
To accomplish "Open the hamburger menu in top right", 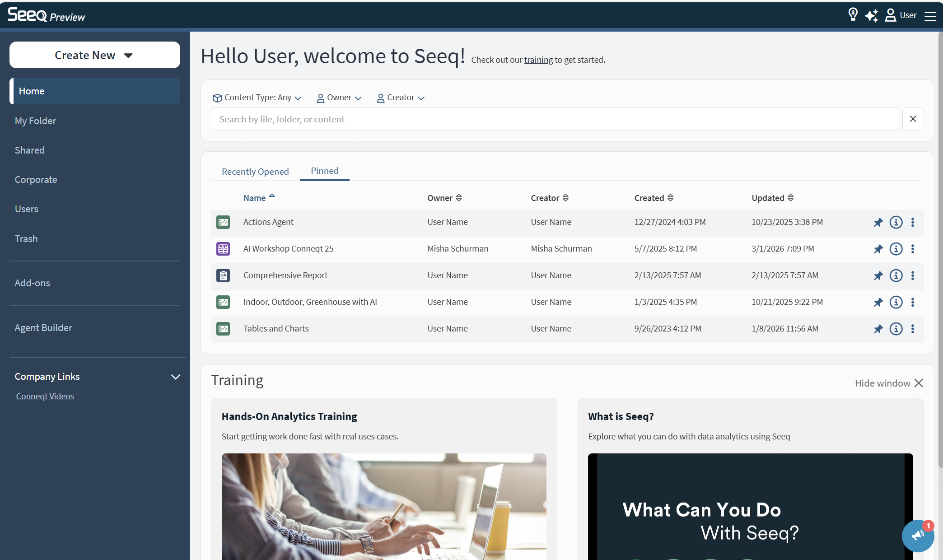I will (x=930, y=16).
